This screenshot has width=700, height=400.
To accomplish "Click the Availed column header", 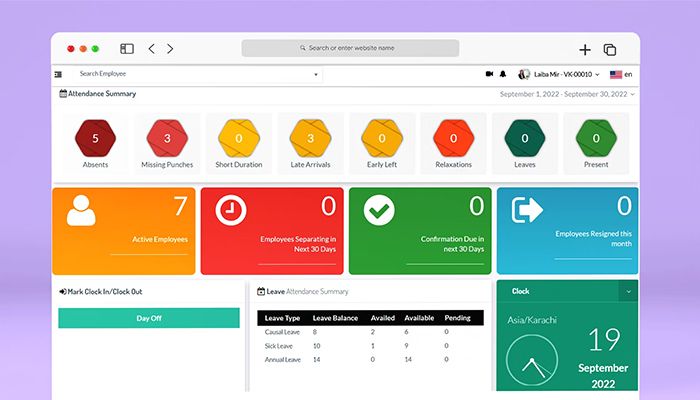I will (383, 318).
